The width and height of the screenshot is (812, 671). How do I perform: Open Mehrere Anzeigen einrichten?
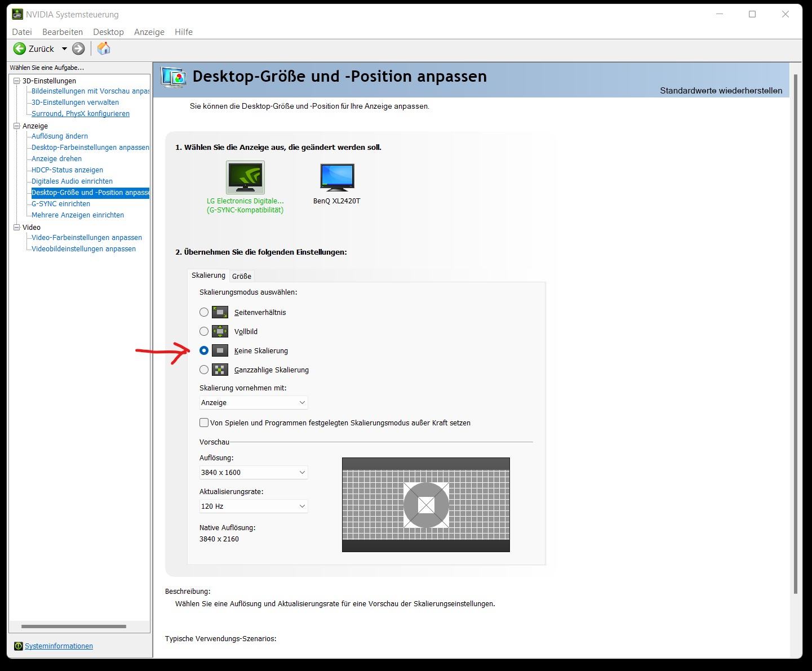click(x=78, y=215)
